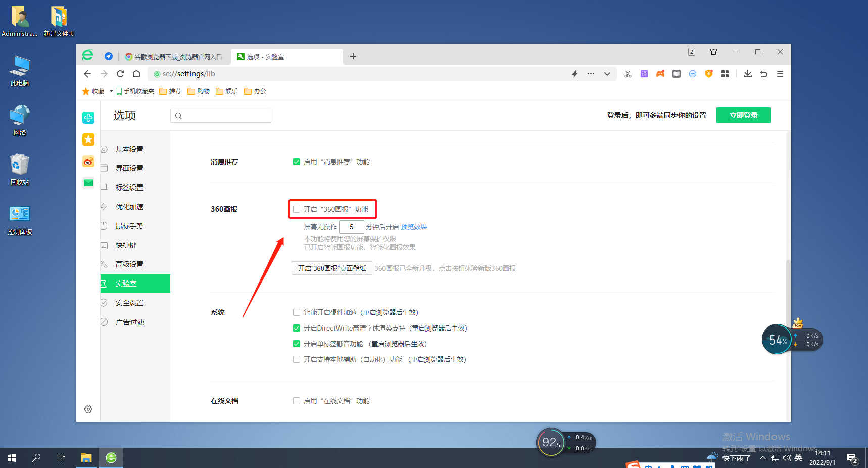Enable 开启支持本地辅助（自动化）功能 checkbox

pos(297,359)
